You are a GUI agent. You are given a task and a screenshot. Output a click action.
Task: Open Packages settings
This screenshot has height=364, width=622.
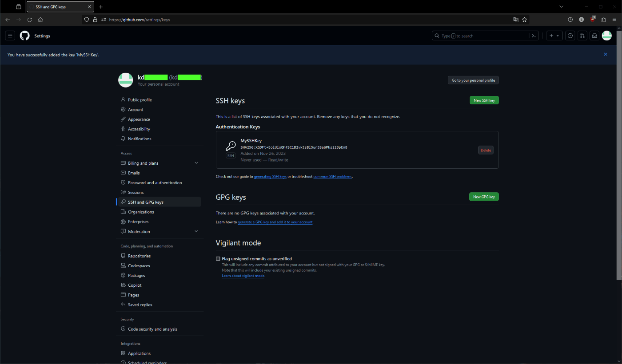(x=136, y=276)
